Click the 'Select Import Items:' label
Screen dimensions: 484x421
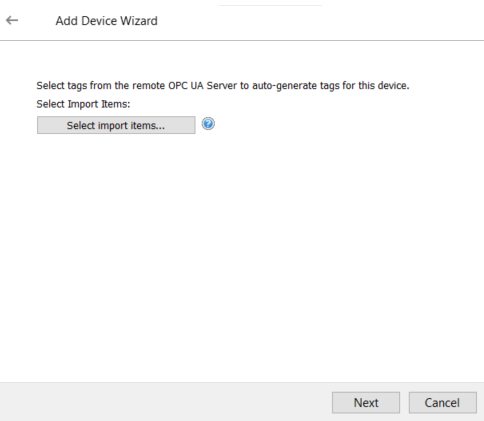(x=83, y=104)
